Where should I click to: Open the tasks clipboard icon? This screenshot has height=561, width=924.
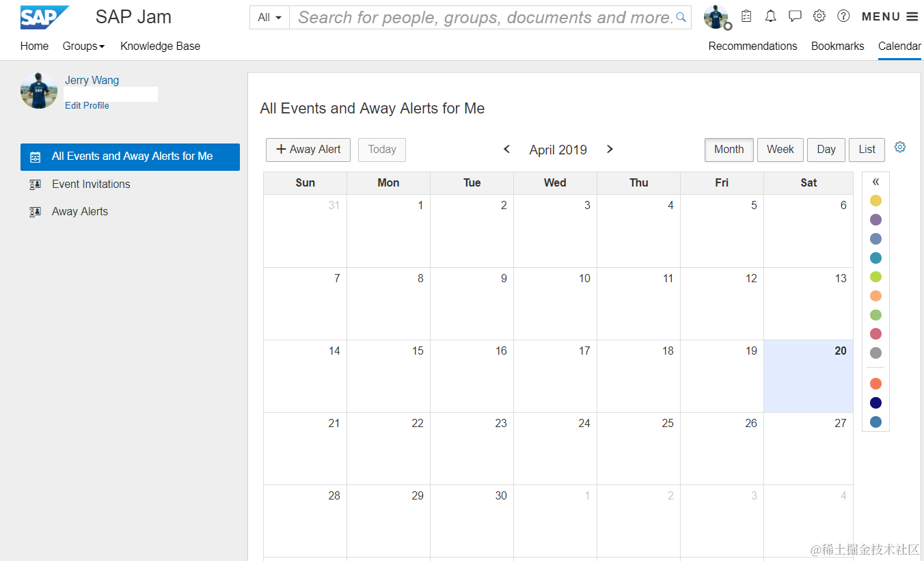click(x=746, y=16)
